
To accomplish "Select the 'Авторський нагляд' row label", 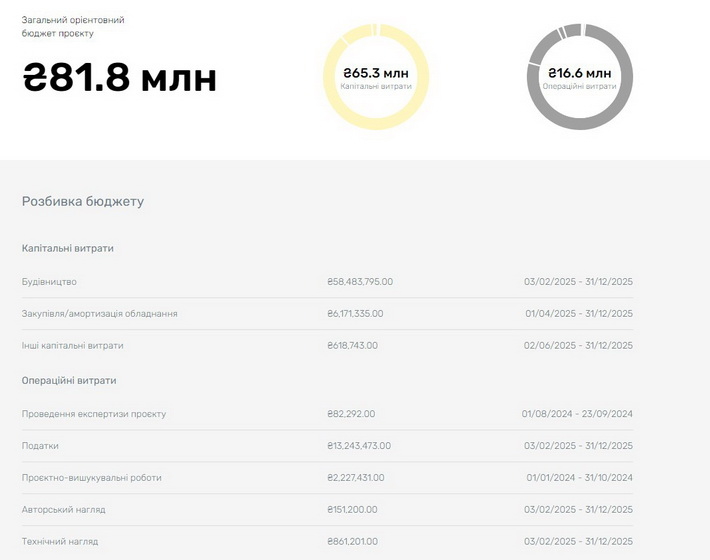I will 63,510.
